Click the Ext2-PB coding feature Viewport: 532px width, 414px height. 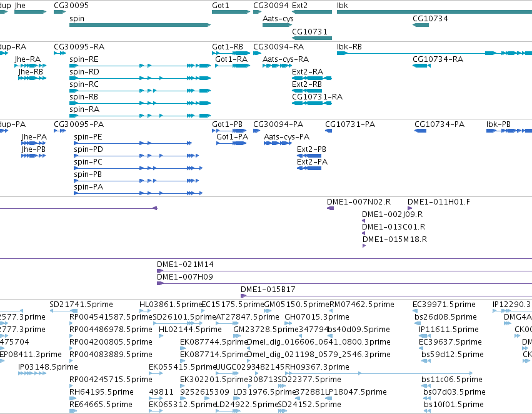coord(309,156)
